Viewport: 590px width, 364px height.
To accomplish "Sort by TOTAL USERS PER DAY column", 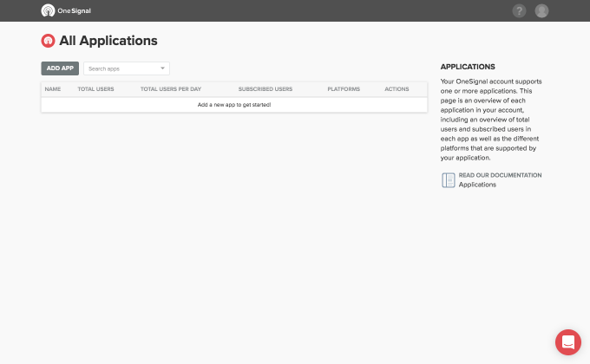I will pos(171,89).
